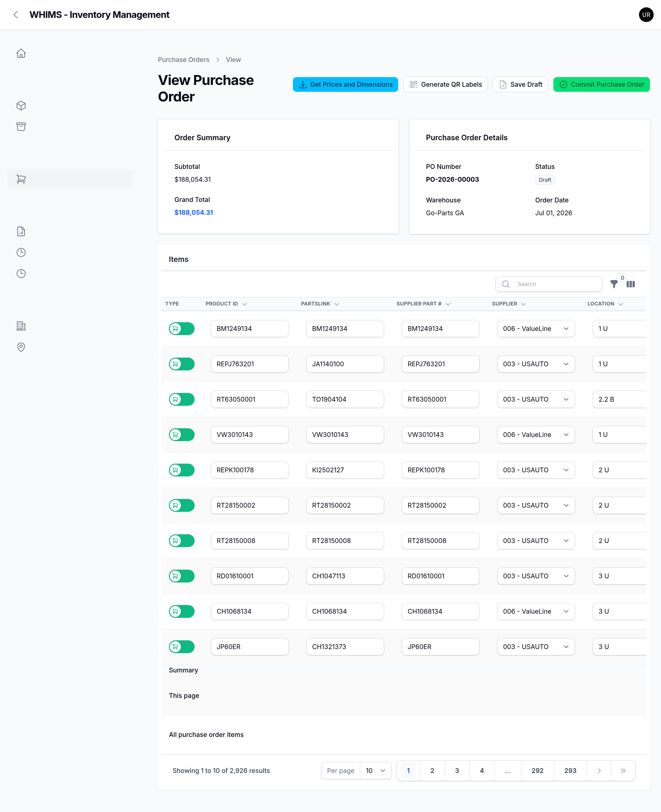The width and height of the screenshot is (661, 812).
Task: Toggle type switch for row BM1249134
Action: pyautogui.click(x=182, y=328)
